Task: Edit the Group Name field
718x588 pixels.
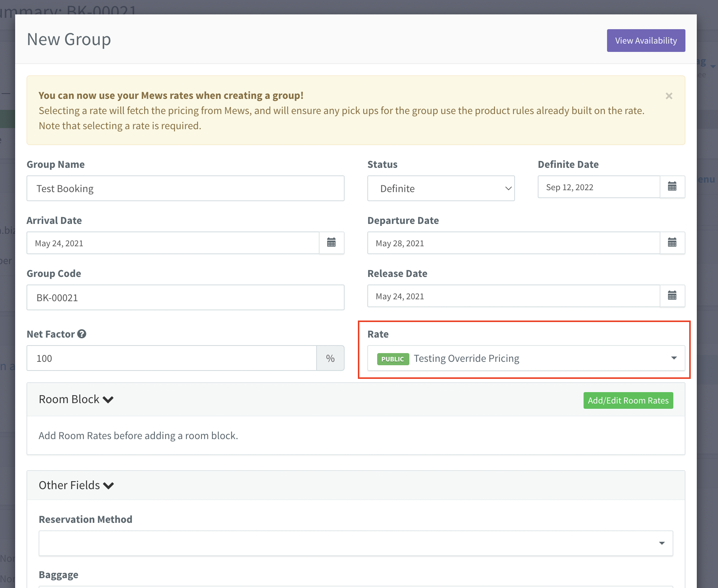Action: [x=186, y=188]
